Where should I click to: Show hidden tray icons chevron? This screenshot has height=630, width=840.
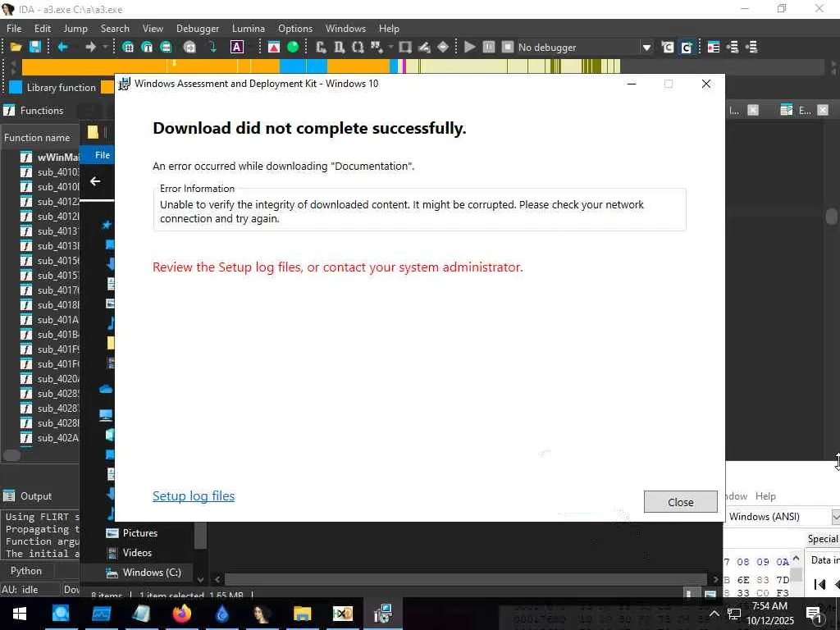(x=714, y=614)
